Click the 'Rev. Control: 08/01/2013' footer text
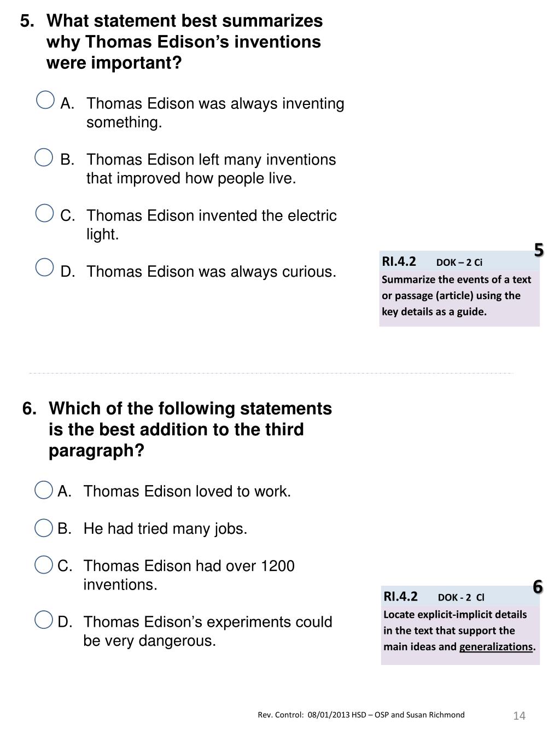This screenshot has width=560, height=735. coord(361,715)
